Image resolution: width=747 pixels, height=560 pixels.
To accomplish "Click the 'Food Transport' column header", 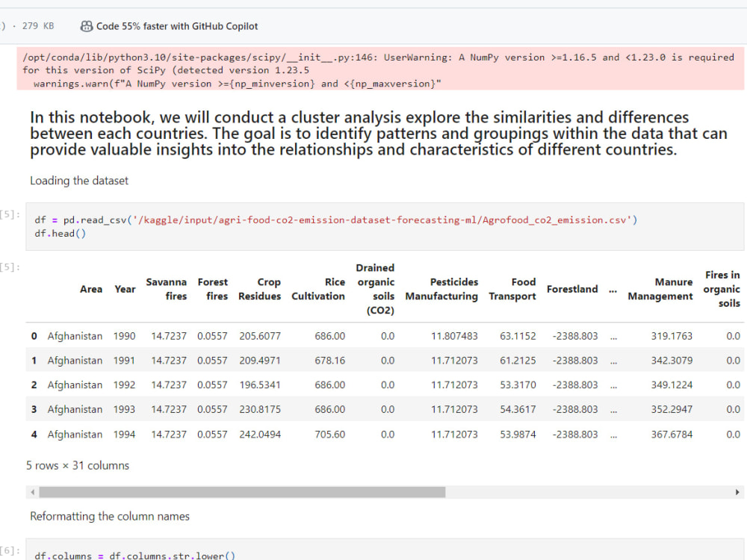I will [512, 289].
